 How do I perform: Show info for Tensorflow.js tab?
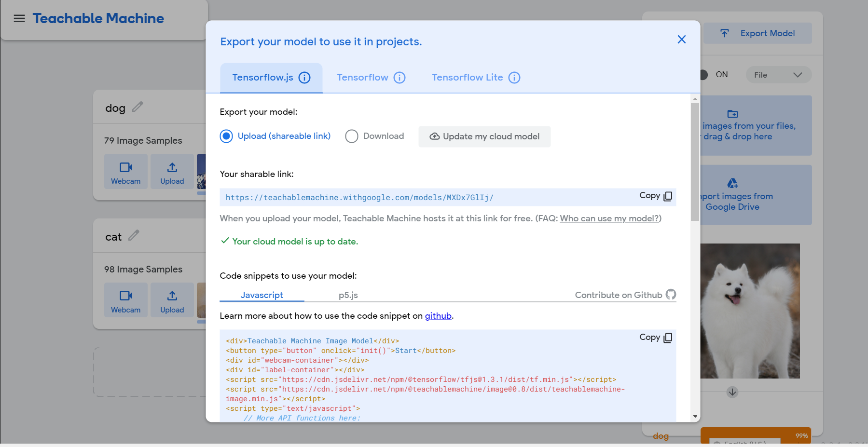[304, 78]
